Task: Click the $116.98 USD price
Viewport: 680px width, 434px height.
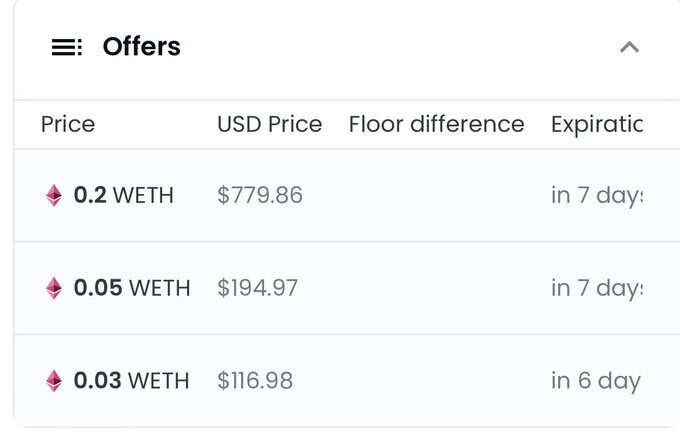Action: [255, 381]
